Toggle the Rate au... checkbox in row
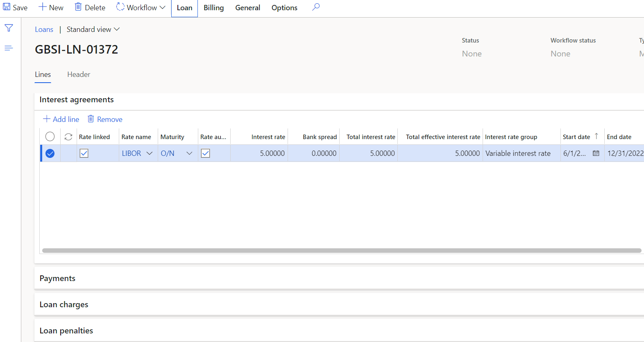Viewport: 644px width, 342px height. (x=206, y=153)
